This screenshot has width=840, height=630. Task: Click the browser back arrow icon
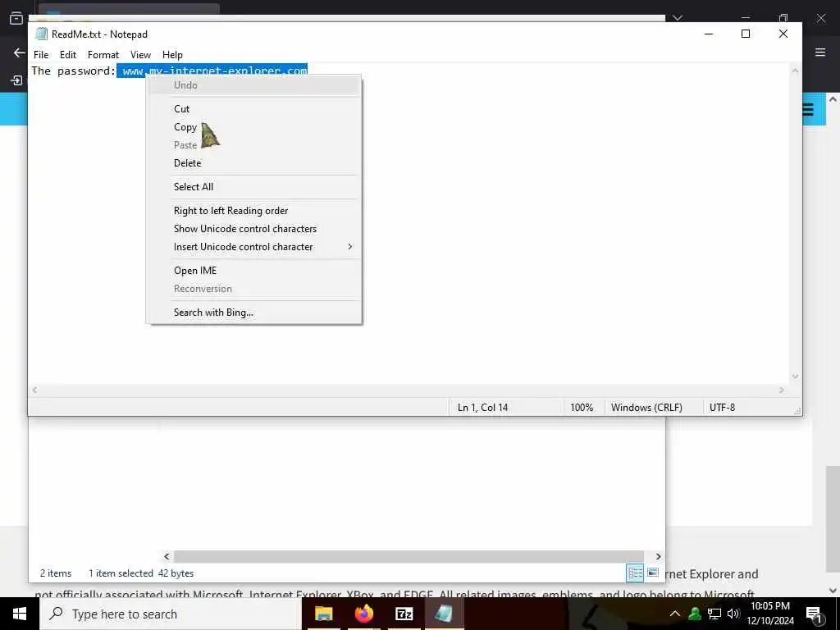point(20,52)
